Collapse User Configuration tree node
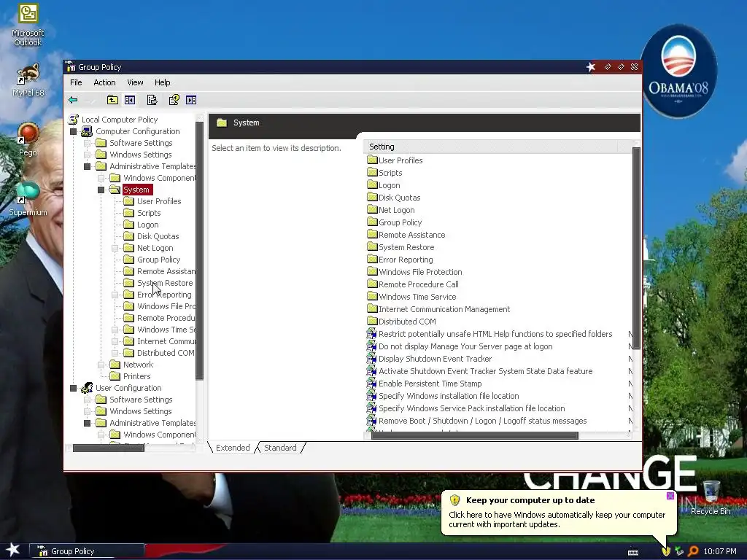The height and width of the screenshot is (560, 747). point(74,388)
